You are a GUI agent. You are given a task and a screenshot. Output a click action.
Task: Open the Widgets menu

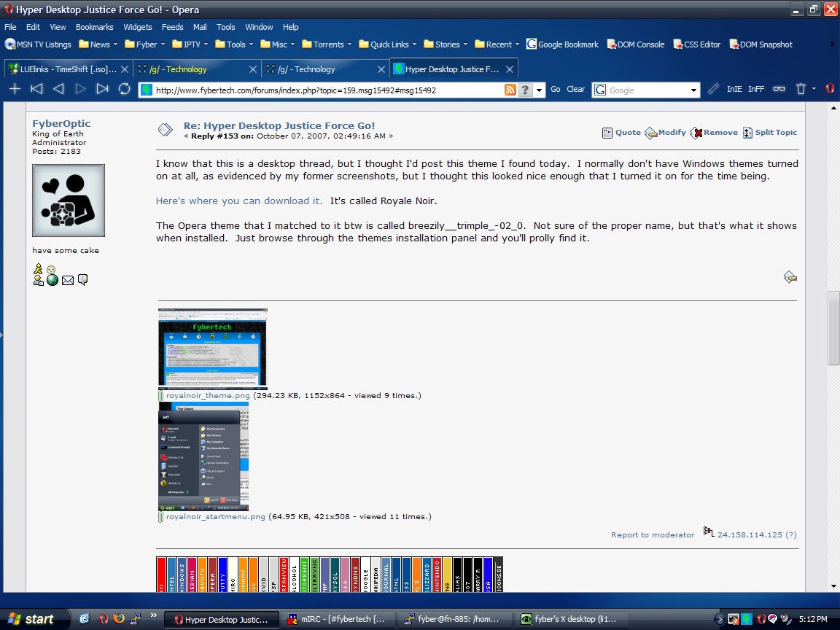(x=138, y=27)
